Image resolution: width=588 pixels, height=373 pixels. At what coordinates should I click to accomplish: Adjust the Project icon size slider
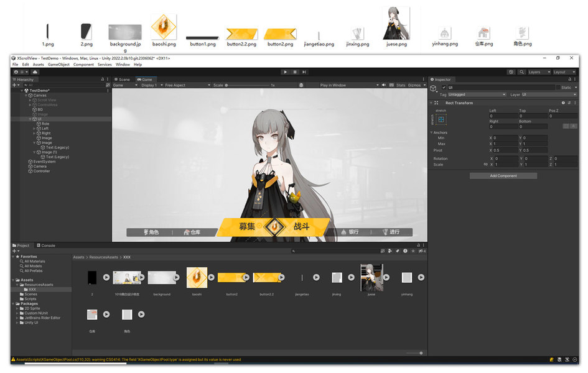tap(416, 353)
